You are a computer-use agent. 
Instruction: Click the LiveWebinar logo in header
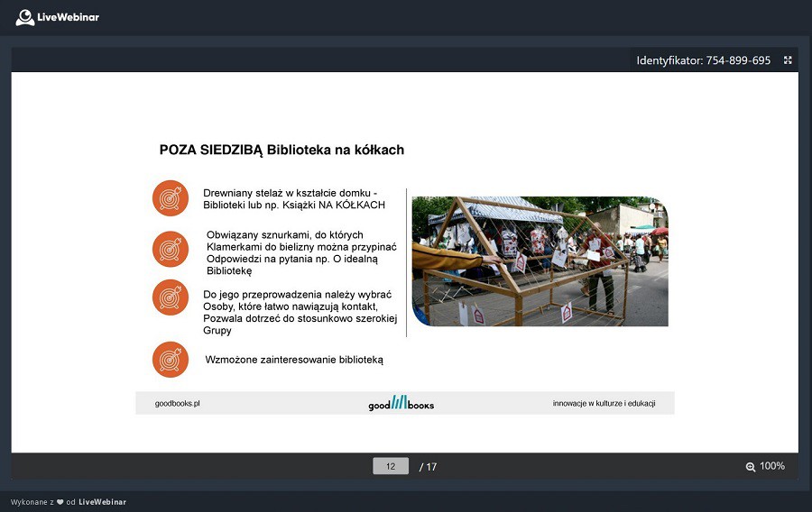tap(57, 17)
